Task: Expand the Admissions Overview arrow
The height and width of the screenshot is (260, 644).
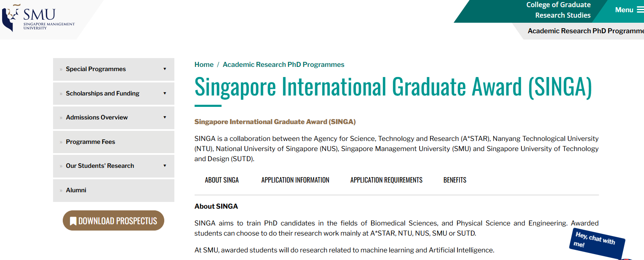Action: 165,117
